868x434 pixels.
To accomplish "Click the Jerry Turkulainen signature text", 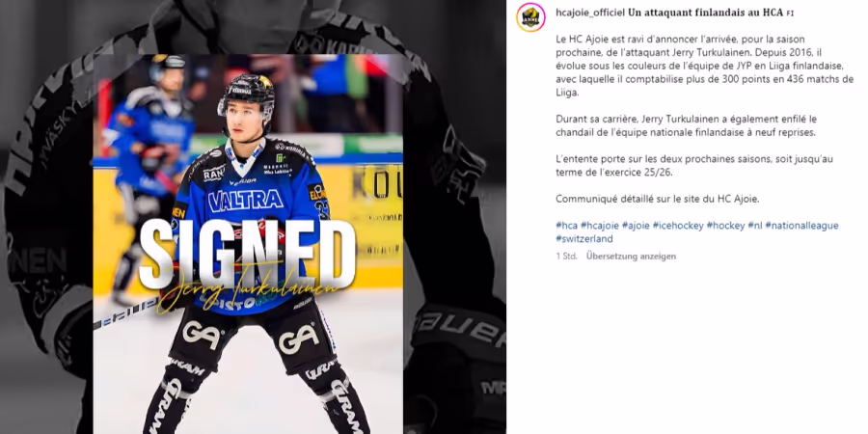I will (248, 290).
